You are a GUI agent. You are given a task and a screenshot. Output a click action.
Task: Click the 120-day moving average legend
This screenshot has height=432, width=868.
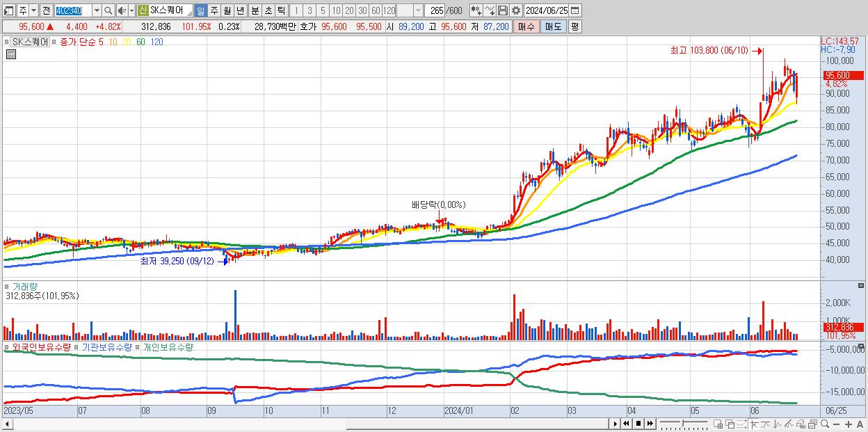[x=156, y=42]
